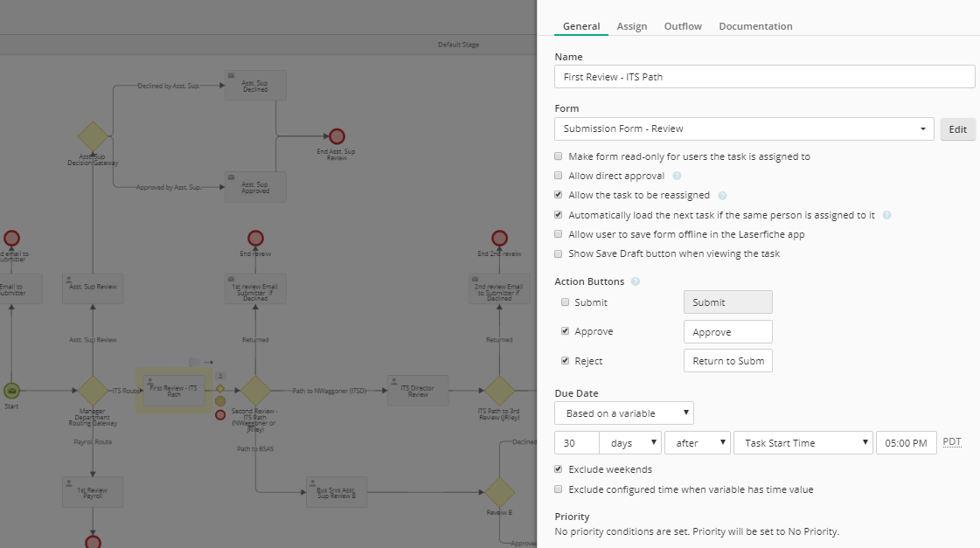Expand the Based on a variable due date dropdown
Viewport: 980px width, 548px height.
624,413
